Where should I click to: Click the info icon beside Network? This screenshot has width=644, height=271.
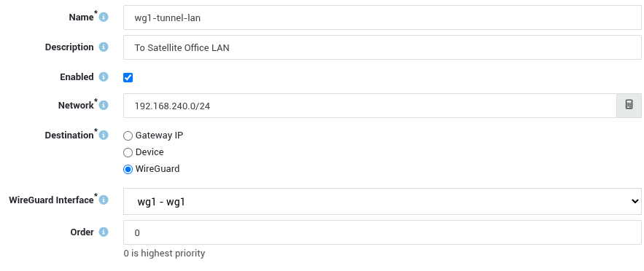click(x=104, y=106)
